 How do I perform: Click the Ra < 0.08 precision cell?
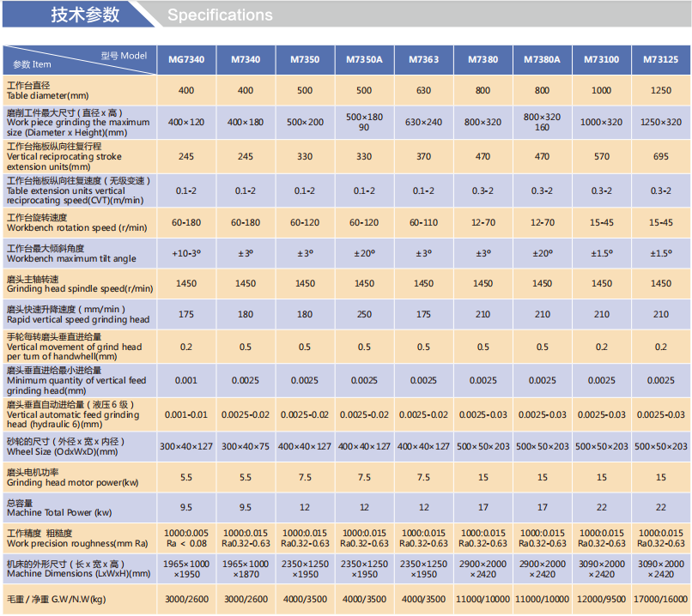pyautogui.click(x=186, y=543)
